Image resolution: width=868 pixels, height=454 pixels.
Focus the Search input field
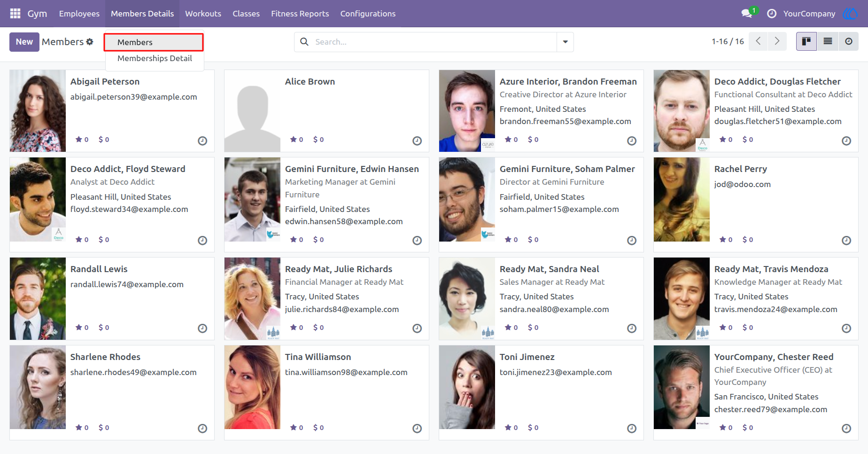coord(434,42)
